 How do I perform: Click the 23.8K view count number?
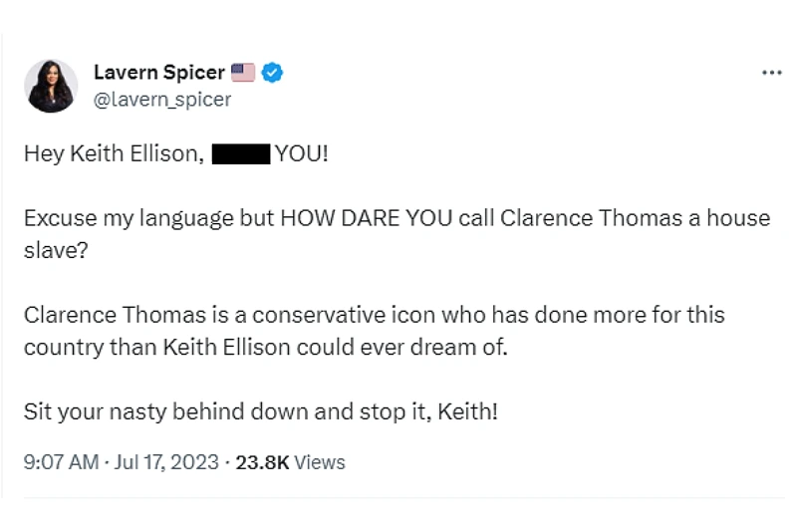click(x=262, y=463)
